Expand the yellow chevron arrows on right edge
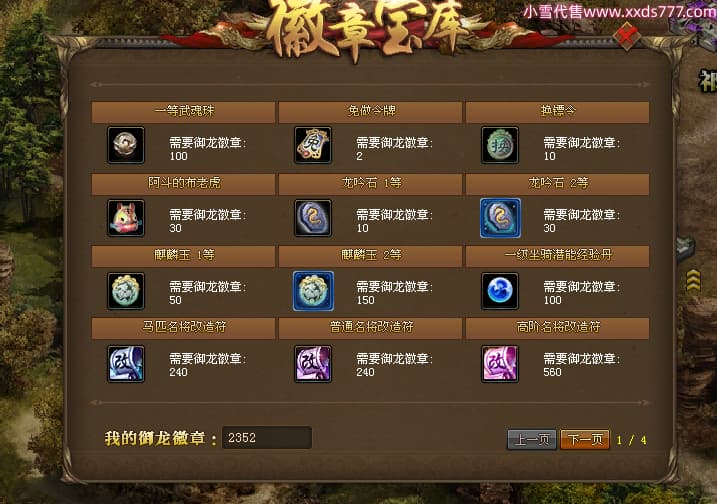This screenshot has height=504, width=717. click(x=693, y=280)
